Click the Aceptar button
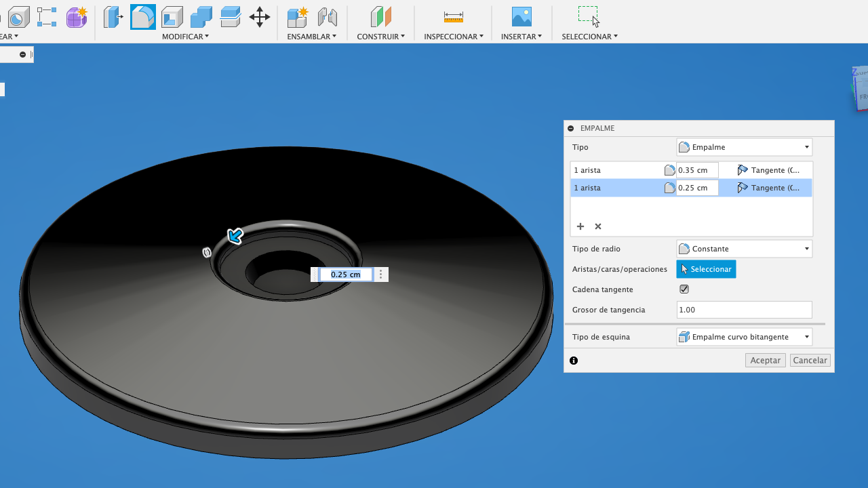 click(x=765, y=361)
